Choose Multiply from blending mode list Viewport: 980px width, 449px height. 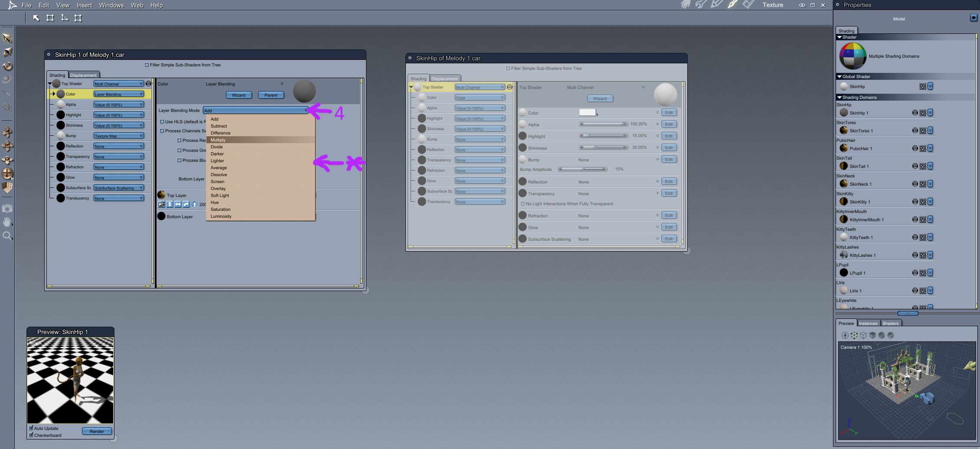tap(260, 140)
